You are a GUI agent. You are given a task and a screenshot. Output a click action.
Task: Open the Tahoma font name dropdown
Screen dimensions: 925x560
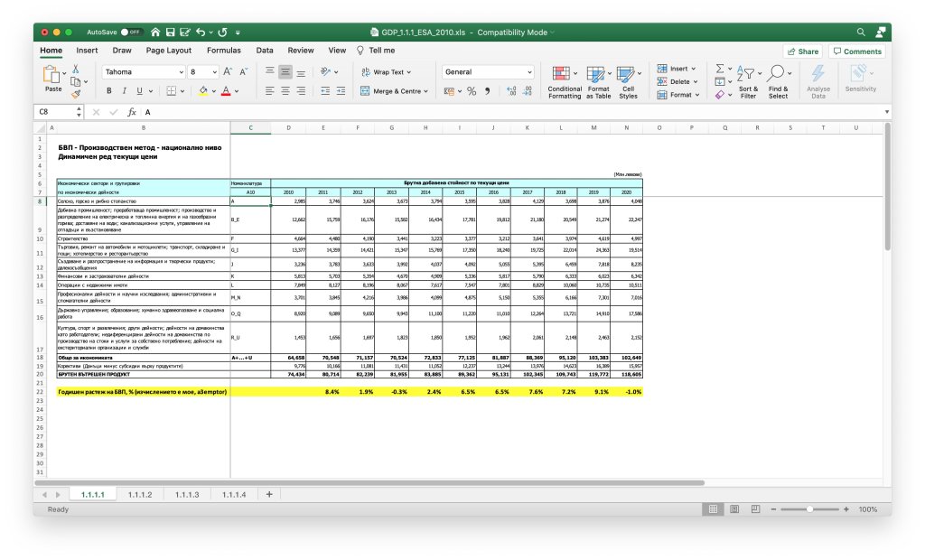(180, 71)
